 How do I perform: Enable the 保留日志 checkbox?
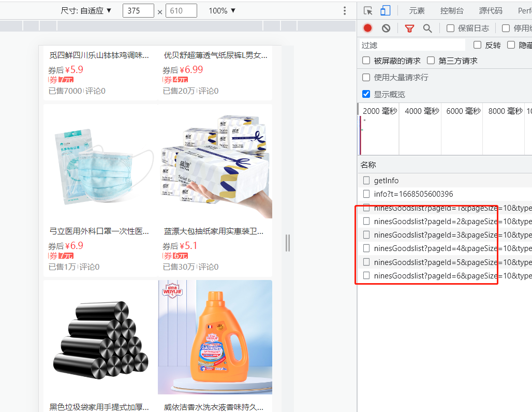point(451,28)
